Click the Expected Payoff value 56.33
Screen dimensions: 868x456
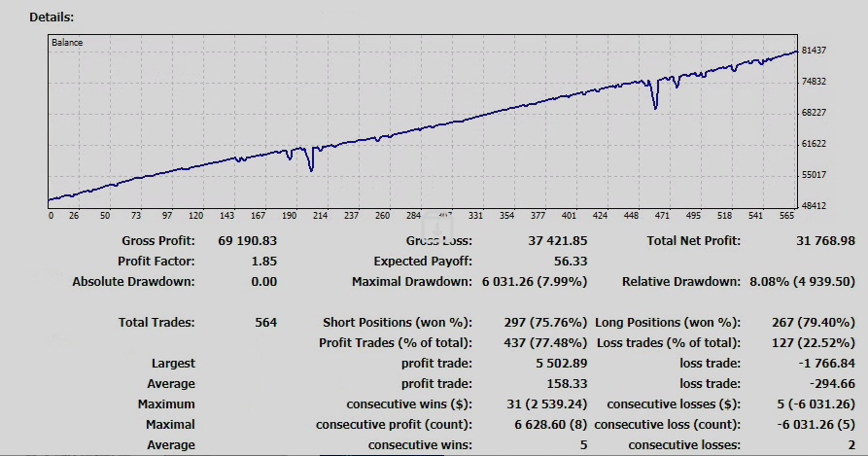(571, 262)
